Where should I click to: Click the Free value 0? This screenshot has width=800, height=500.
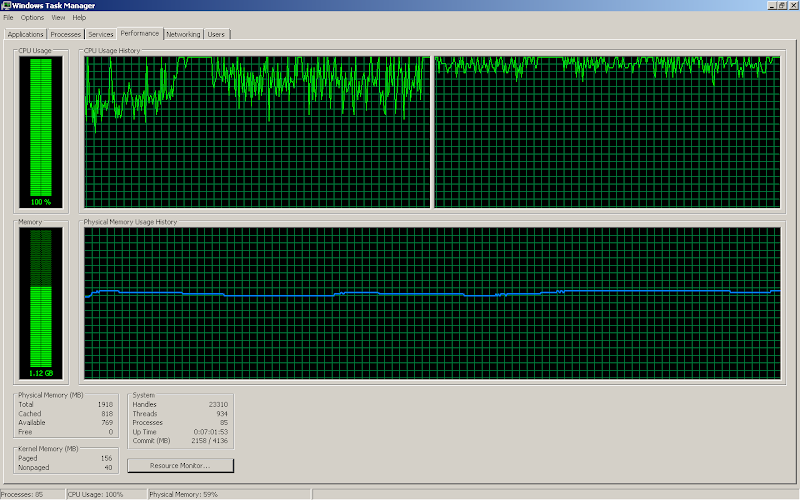coord(110,432)
